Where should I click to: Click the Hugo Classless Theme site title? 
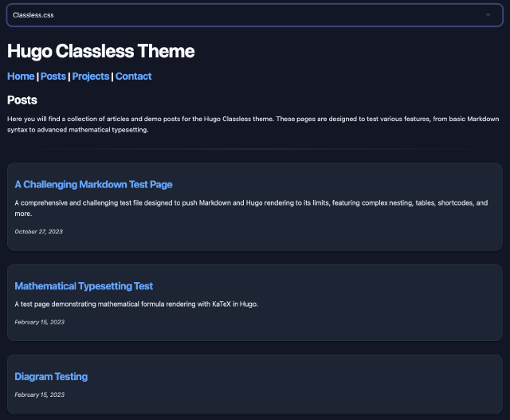[101, 52]
